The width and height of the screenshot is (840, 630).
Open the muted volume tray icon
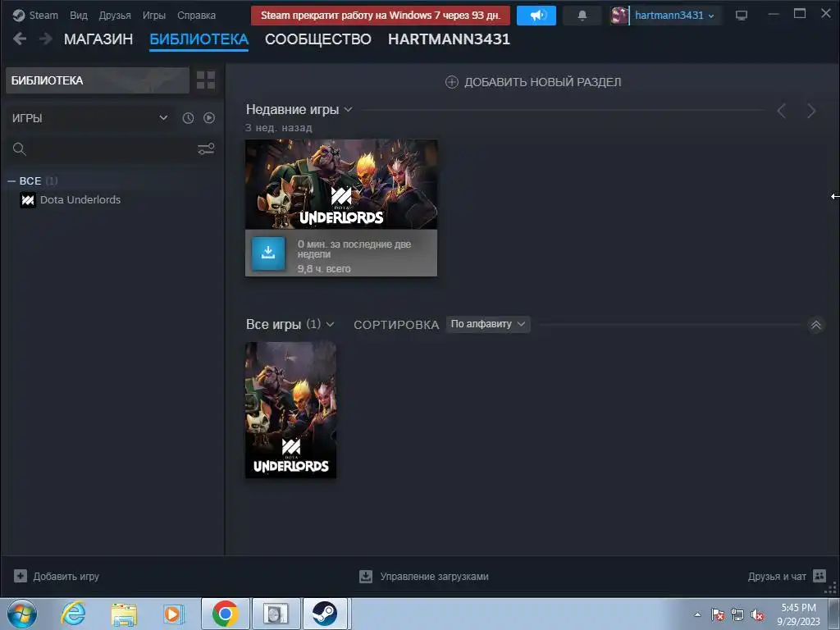[x=757, y=614]
